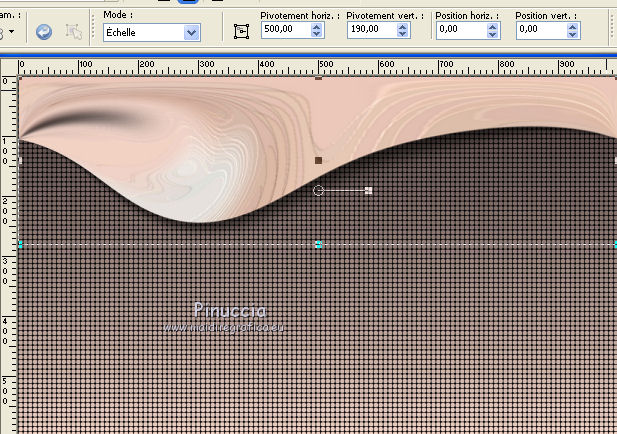The width and height of the screenshot is (617, 434).
Task: Click the pivot circle rotation center
Action: pyautogui.click(x=318, y=191)
